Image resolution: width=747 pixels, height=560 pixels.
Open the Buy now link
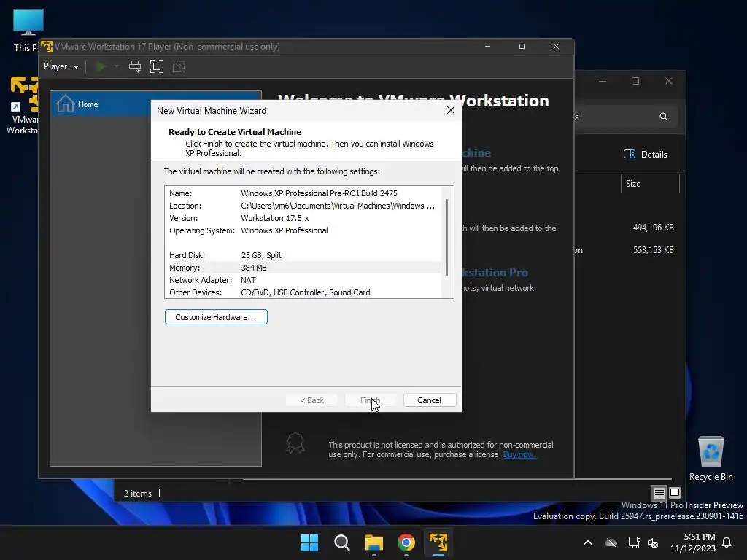(x=519, y=454)
